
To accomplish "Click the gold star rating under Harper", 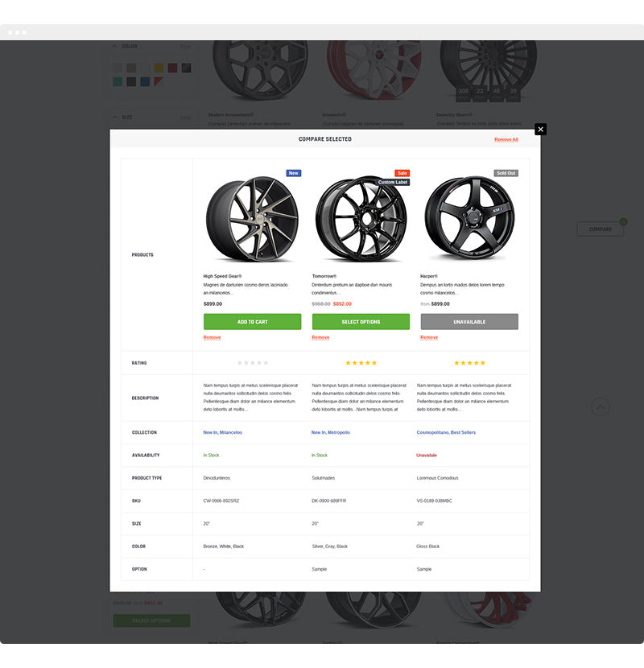I will point(469,363).
